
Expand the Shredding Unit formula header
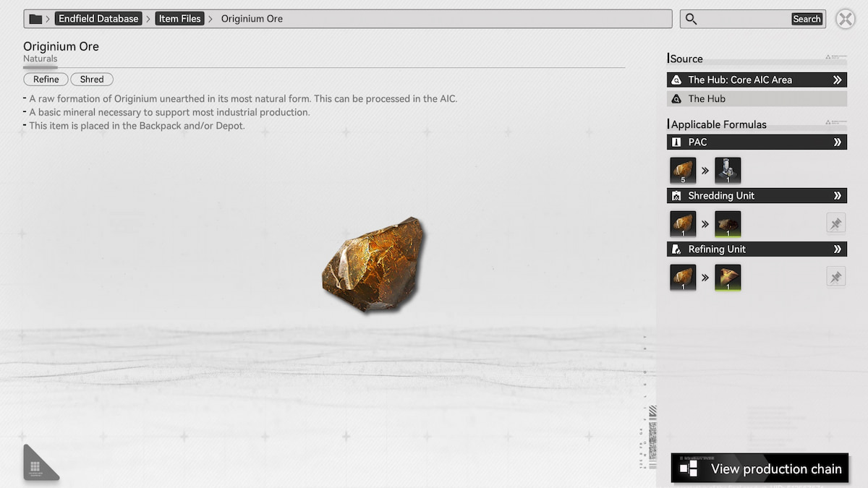[837, 196]
